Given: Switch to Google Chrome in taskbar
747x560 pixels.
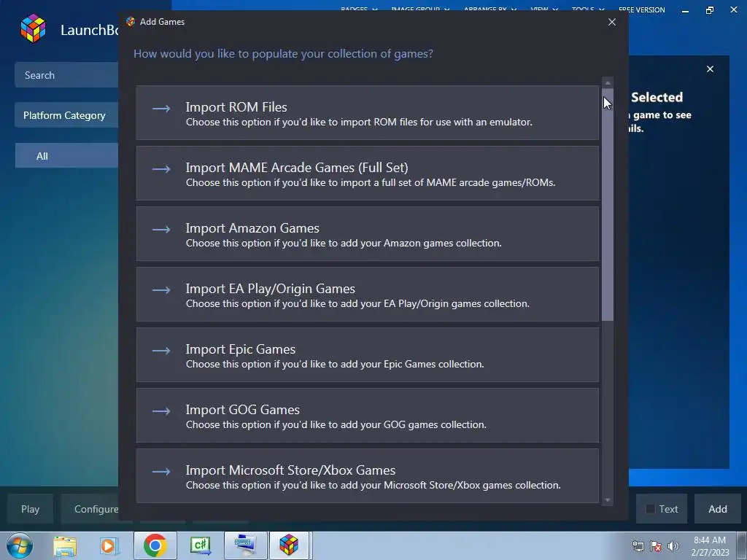Looking at the screenshot, I should (155, 545).
